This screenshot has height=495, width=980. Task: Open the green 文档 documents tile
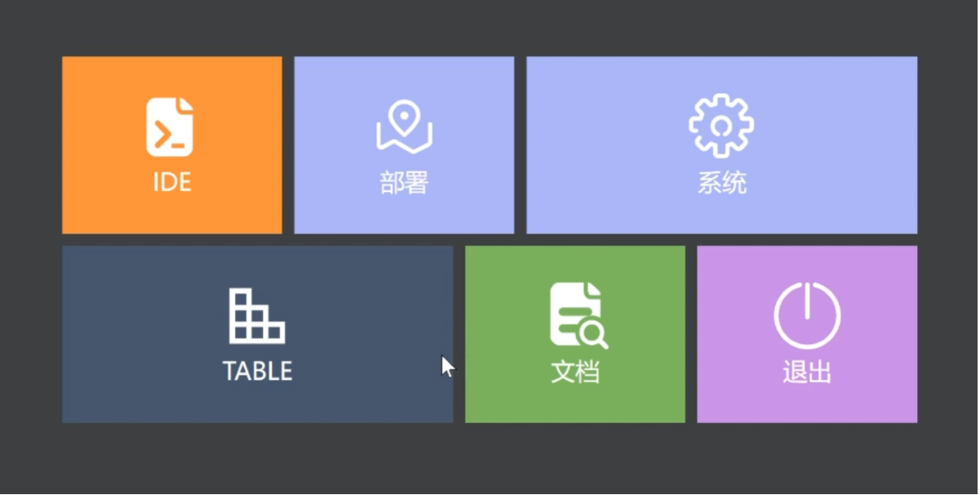tap(575, 334)
